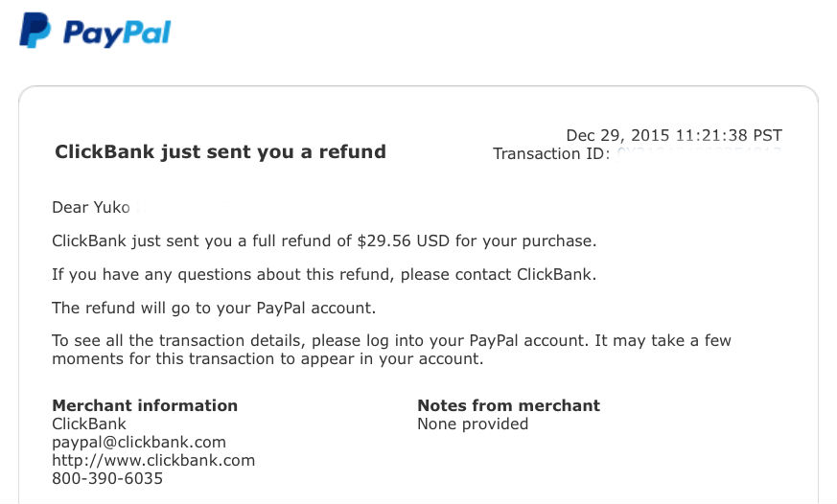Click the blurred Transaction ID value
837x504 pixels.
pyautogui.click(x=699, y=153)
